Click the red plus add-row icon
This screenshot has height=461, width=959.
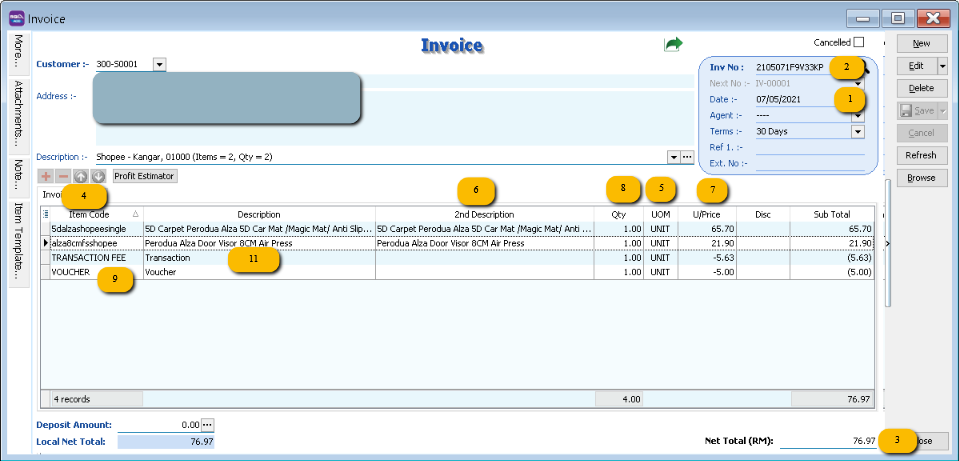click(x=46, y=176)
